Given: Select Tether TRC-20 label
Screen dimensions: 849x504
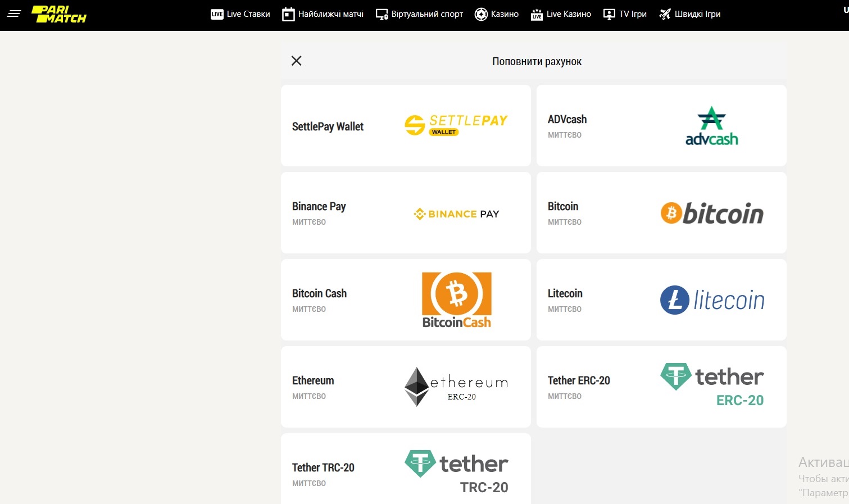Looking at the screenshot, I should (323, 467).
